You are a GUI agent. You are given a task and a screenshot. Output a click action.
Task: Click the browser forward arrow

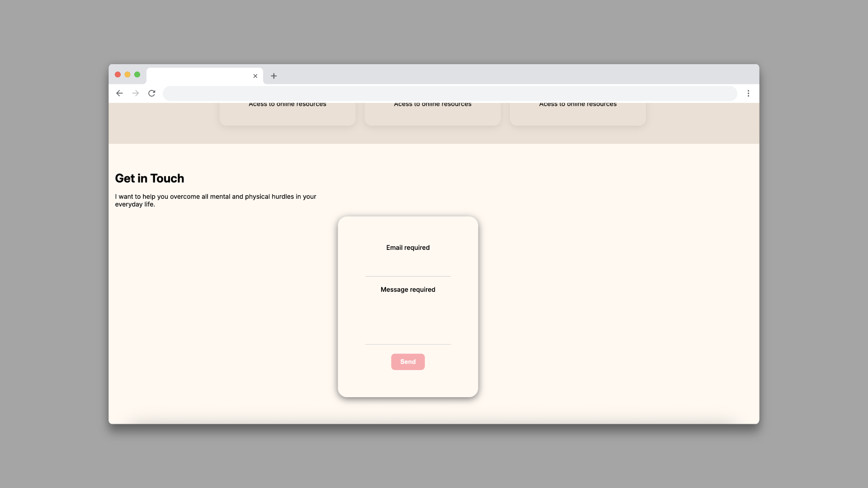tap(136, 93)
